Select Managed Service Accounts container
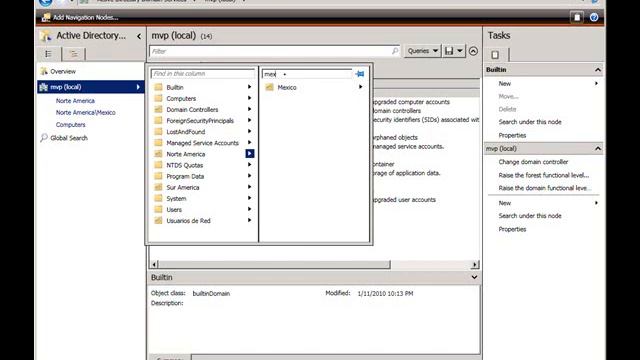Image resolution: width=640 pixels, height=360 pixels. tap(202, 143)
